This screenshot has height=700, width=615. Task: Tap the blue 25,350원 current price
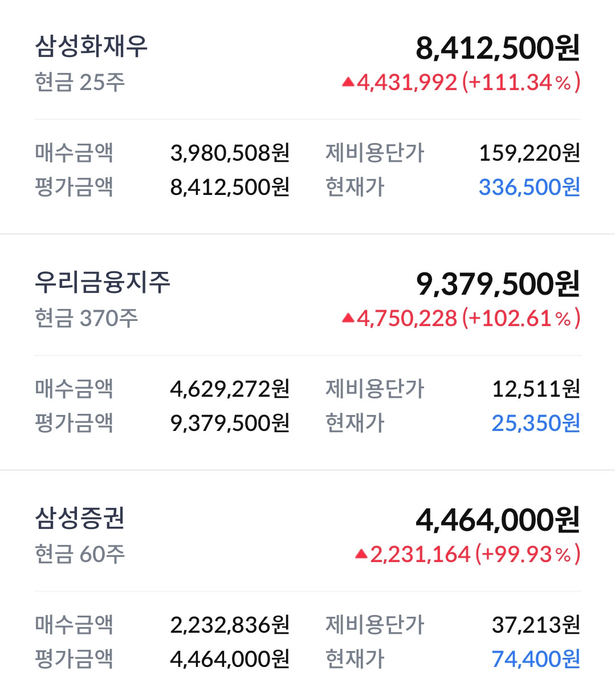coord(536,423)
